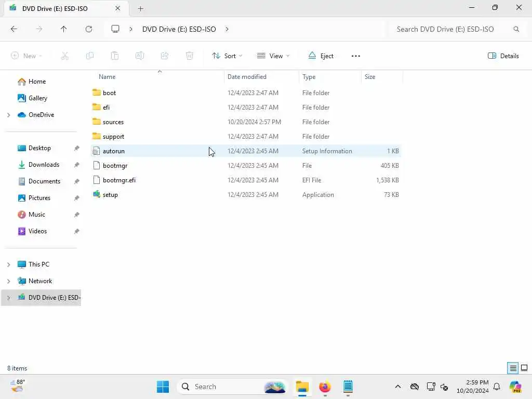Expand chevron after DVD Drive breadcrumb
Image resolution: width=532 pixels, height=399 pixels.
tap(227, 29)
